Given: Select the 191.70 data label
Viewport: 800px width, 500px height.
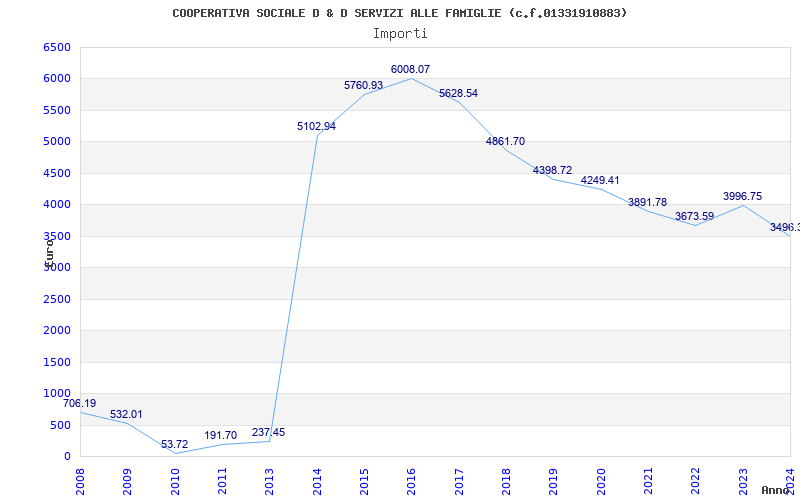Looking at the screenshot, I should (x=221, y=436).
